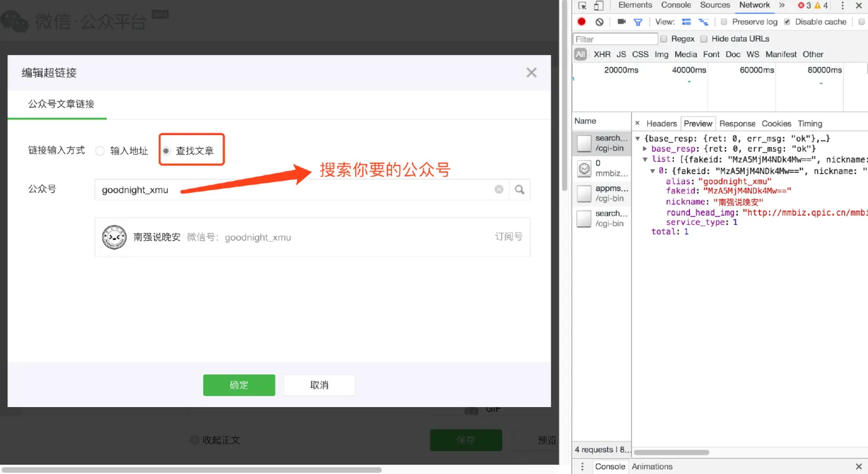The image size is (868, 474).
Task: Open the console drawer three-dot menu
Action: [x=582, y=467]
